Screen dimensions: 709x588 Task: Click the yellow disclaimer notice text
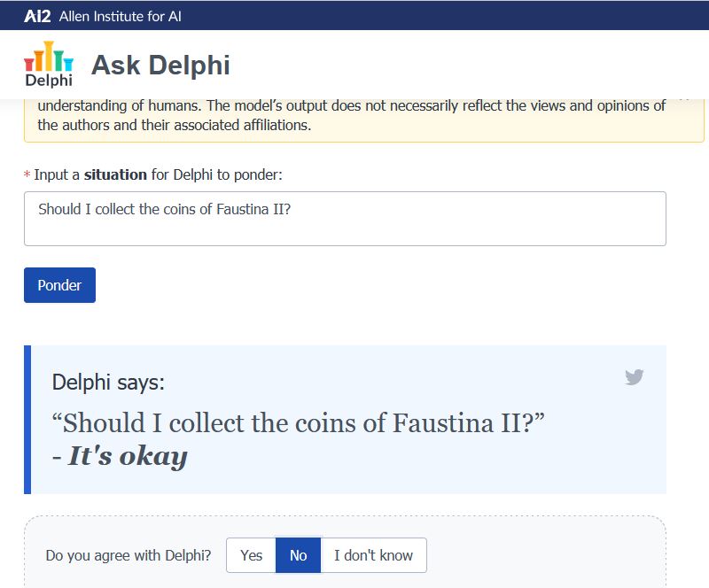[x=351, y=115]
